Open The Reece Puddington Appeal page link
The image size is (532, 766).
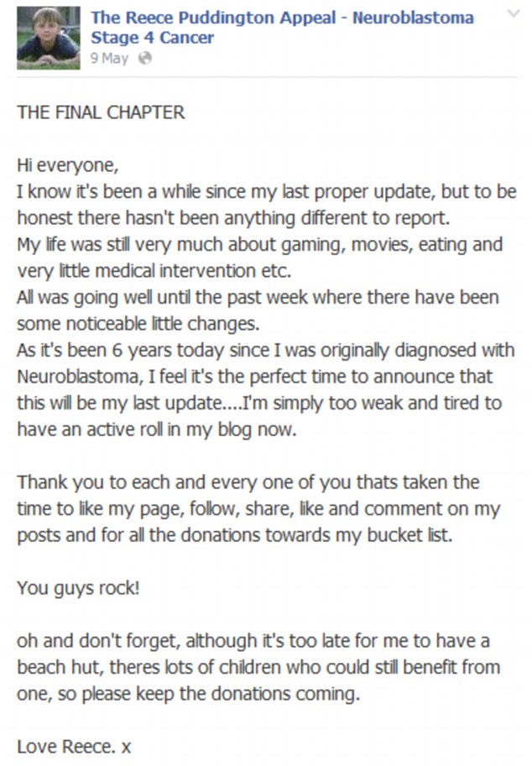283,18
